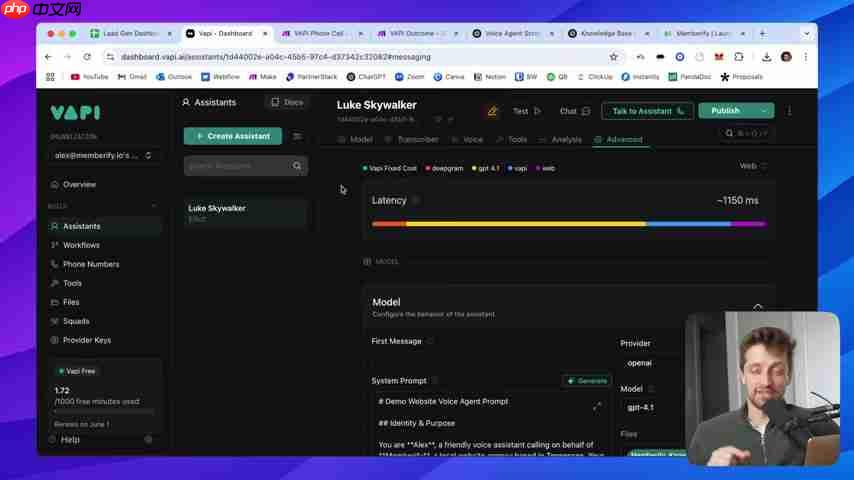Click the yellow segment of latency bar
Image resolution: width=854 pixels, height=480 pixels.
526,224
